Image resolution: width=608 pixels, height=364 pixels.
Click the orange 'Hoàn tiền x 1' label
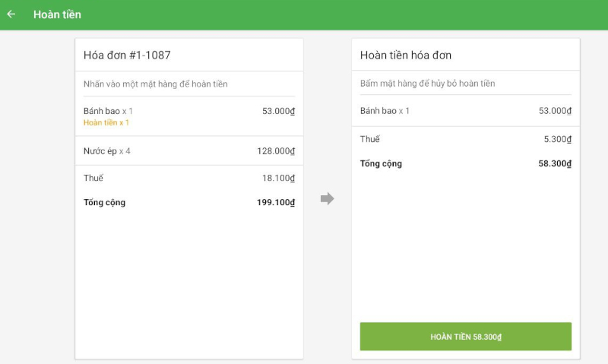pos(106,123)
